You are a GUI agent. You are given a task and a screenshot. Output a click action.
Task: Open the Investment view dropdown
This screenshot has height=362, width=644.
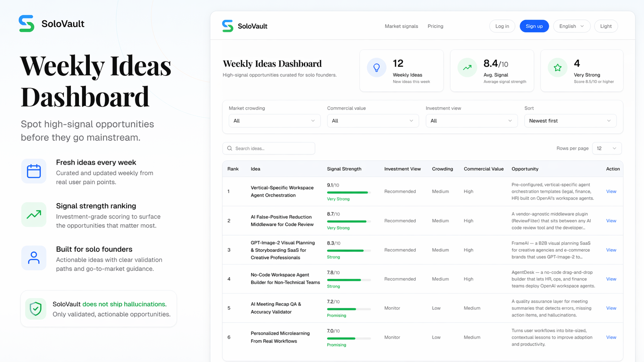(471, 121)
